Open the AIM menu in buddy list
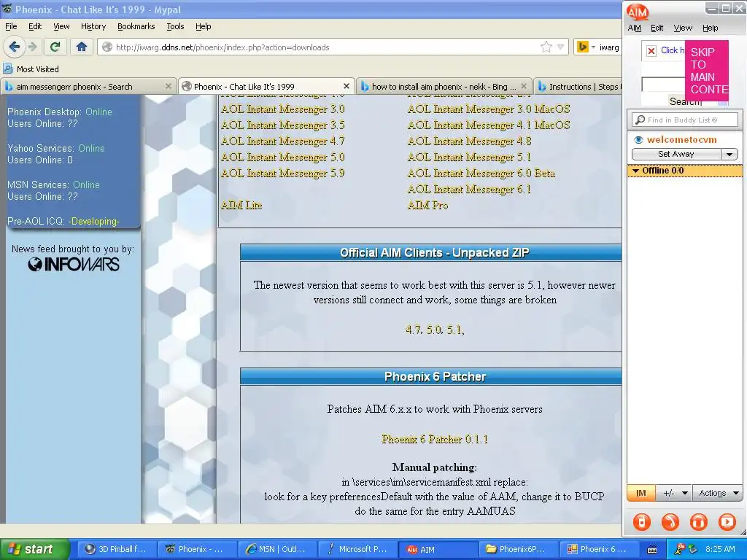747x560 pixels. (x=634, y=28)
